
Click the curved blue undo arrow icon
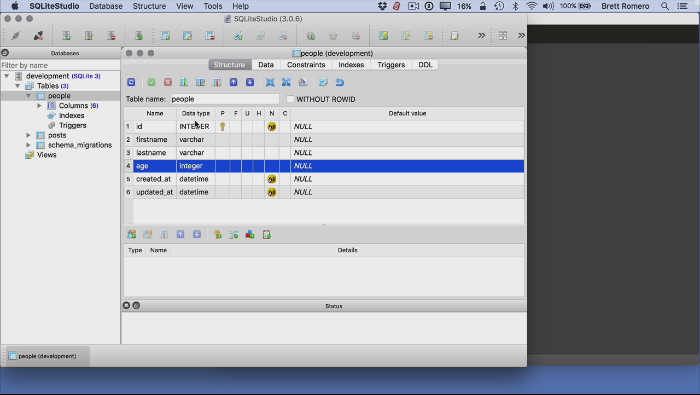340,82
